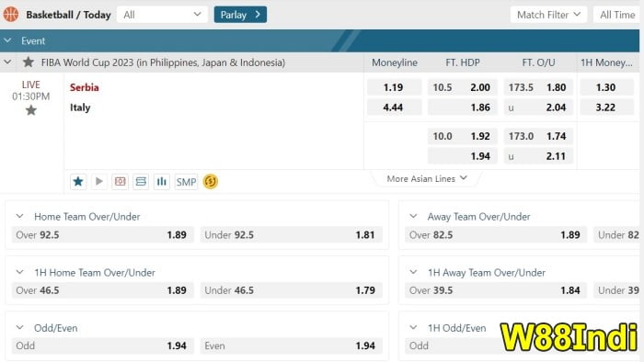Screen dimensions: 644x362
Task: Select under odds 2.04
Action: pos(538,107)
